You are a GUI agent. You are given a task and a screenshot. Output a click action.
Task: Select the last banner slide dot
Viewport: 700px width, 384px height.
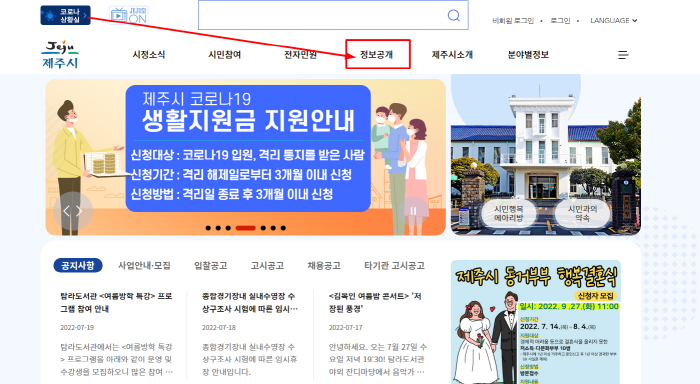tap(283, 228)
